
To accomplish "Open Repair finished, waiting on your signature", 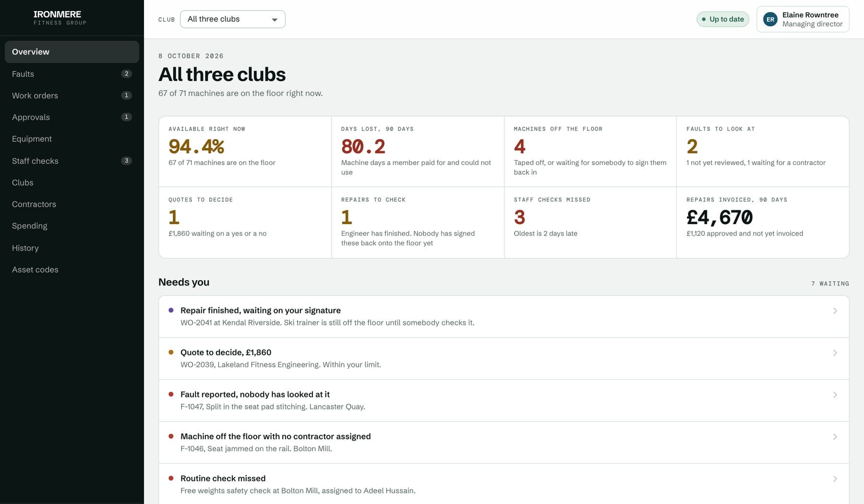I will (504, 316).
